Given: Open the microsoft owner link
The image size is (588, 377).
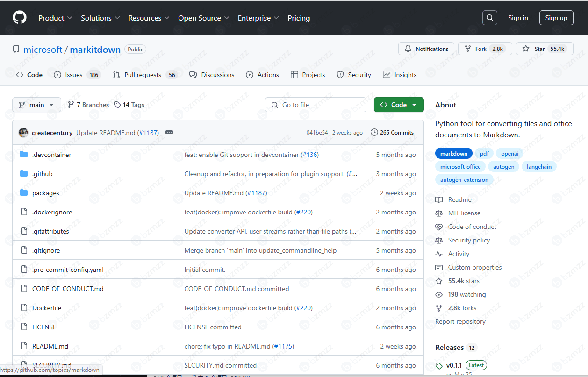Looking at the screenshot, I should pyautogui.click(x=43, y=50).
